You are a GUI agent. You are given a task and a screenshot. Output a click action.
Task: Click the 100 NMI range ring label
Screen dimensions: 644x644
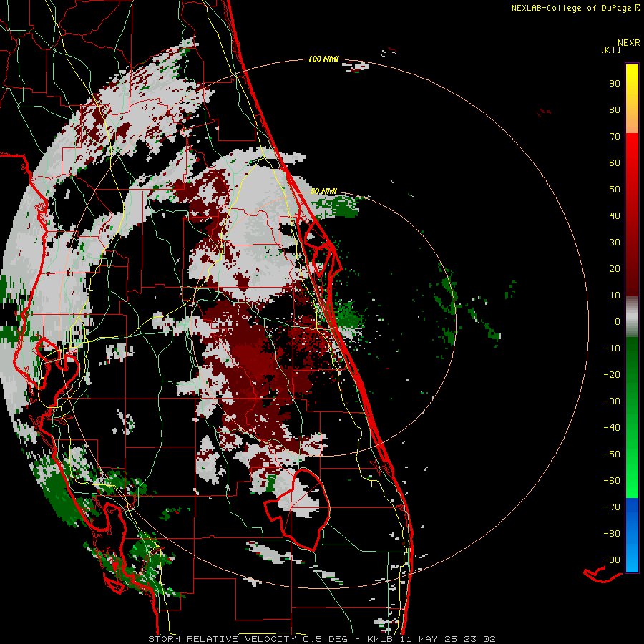(x=323, y=59)
